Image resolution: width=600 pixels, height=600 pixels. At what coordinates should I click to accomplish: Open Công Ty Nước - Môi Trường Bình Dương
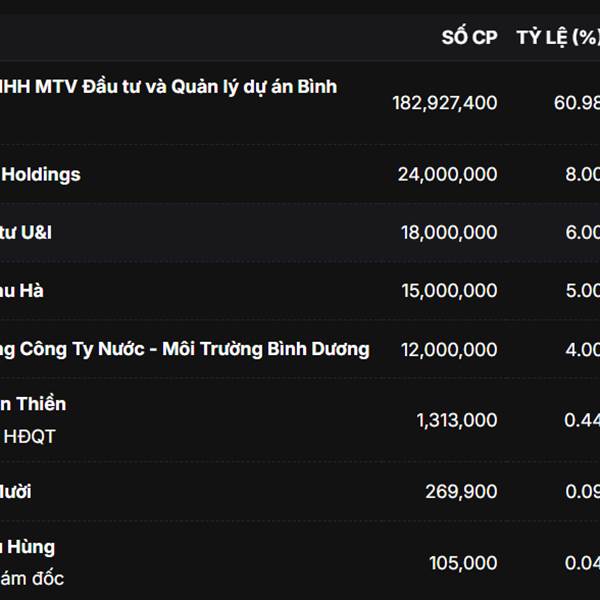[x=185, y=349]
